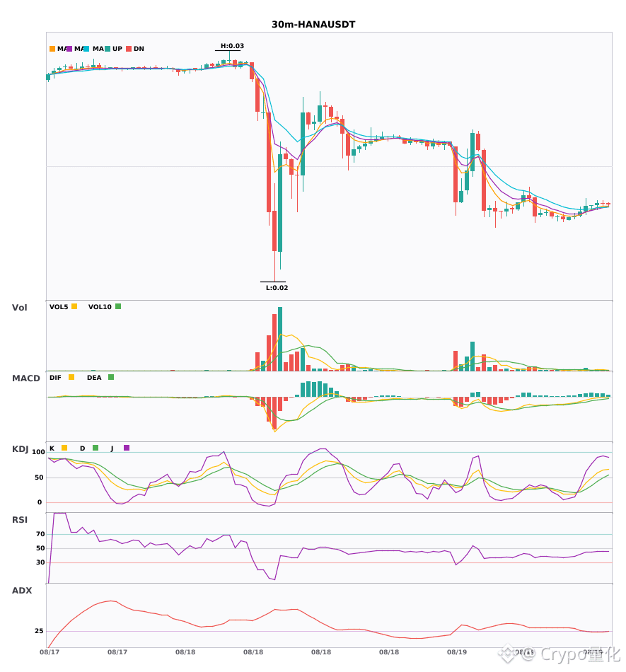Click the 08/19 date axis label

tap(457, 652)
